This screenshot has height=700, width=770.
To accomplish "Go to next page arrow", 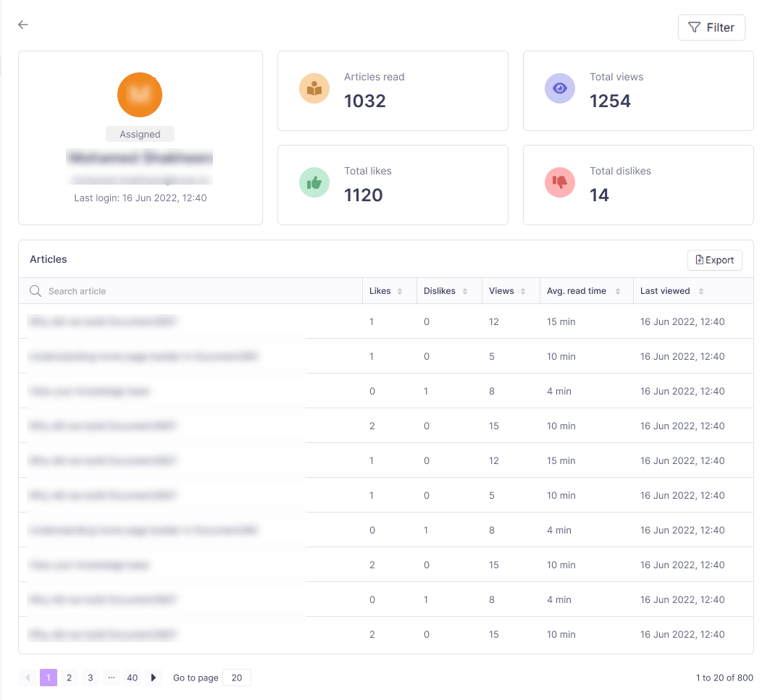I will pos(154,678).
